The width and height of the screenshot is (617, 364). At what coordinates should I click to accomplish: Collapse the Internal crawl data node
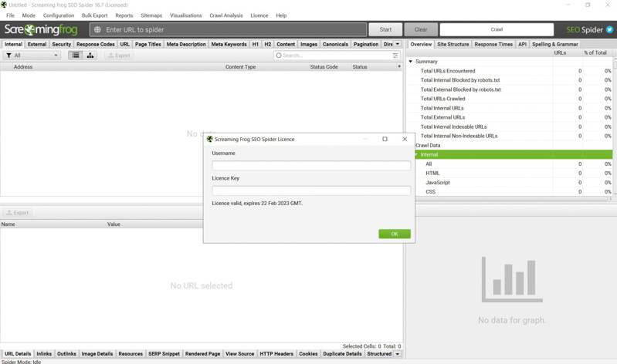click(417, 155)
